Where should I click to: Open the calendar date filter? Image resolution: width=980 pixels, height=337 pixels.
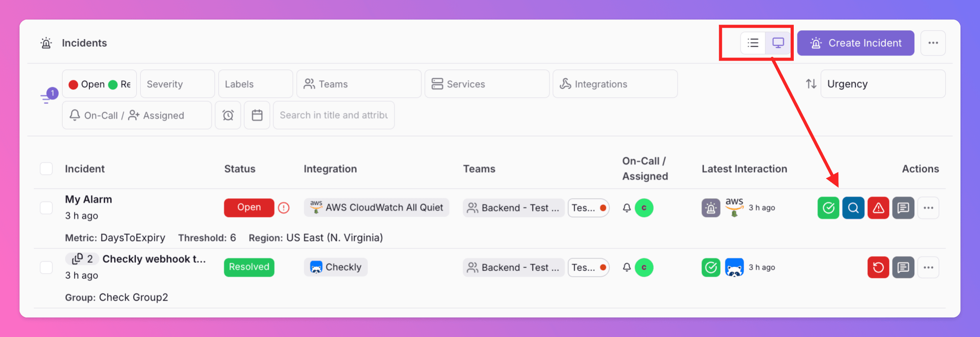click(257, 115)
